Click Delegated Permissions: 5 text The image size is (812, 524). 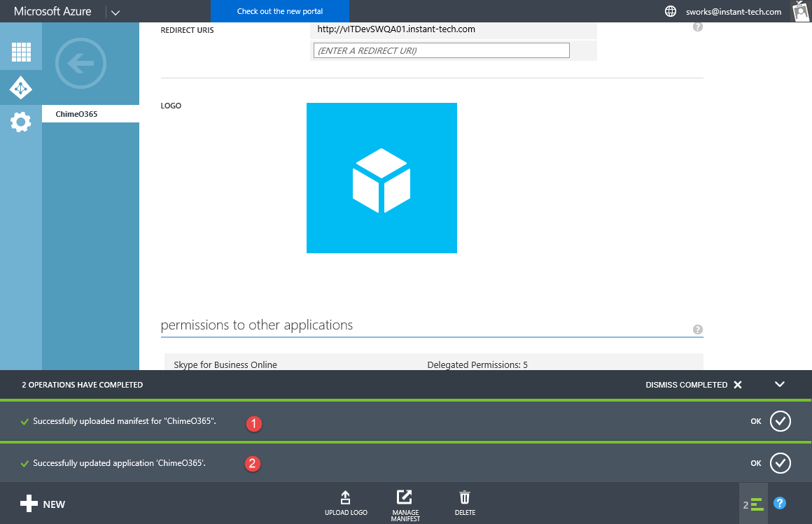pos(477,364)
